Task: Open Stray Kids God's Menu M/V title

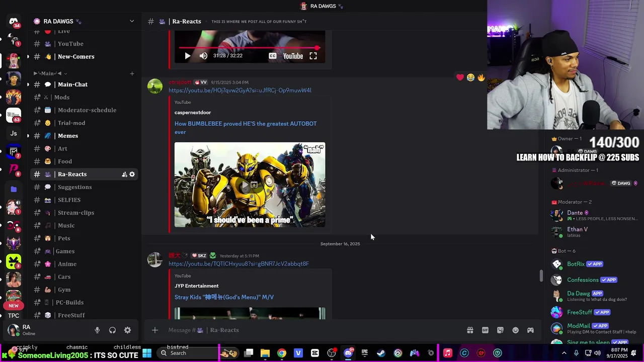Action: tap(224, 297)
